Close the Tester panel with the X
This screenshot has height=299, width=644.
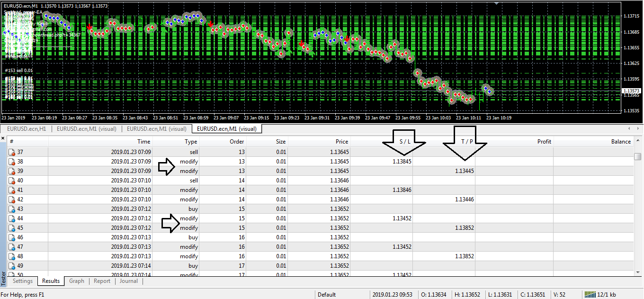point(3,139)
